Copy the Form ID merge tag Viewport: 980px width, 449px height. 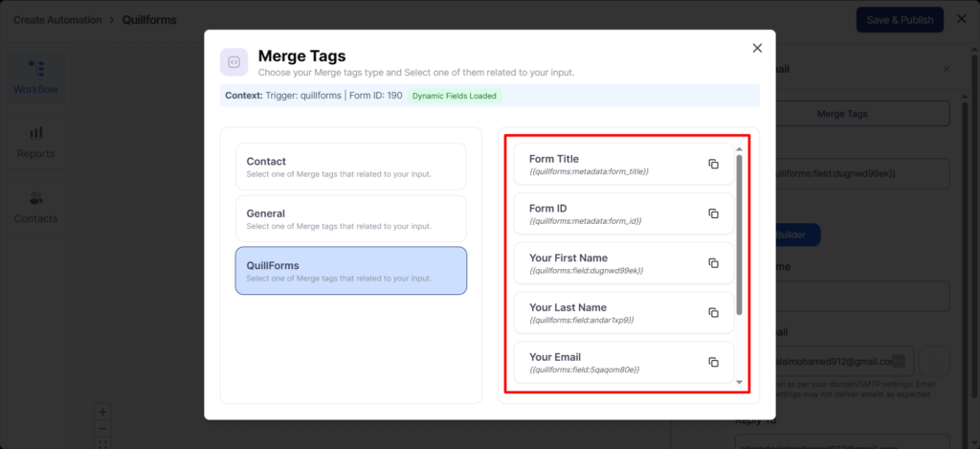(713, 213)
